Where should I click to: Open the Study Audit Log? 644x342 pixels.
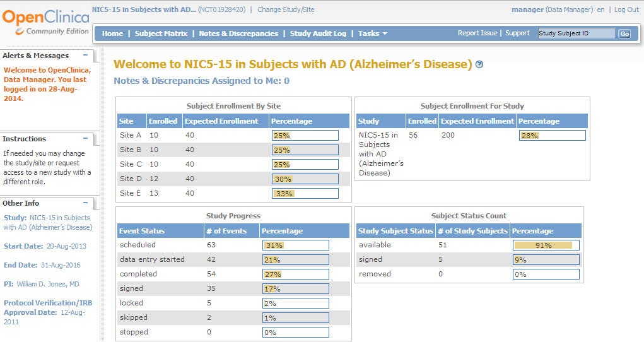(x=318, y=33)
